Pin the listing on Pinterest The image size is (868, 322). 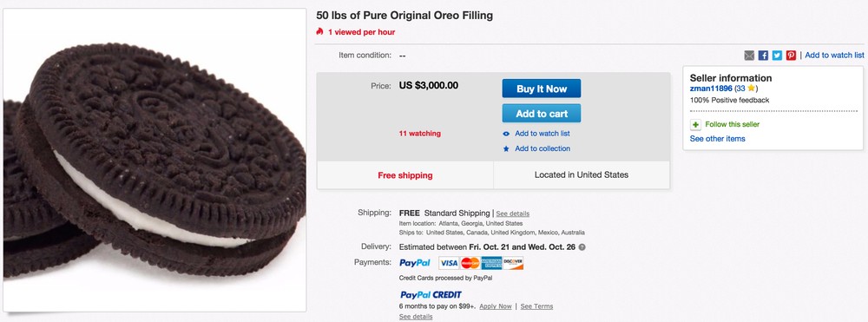click(791, 56)
